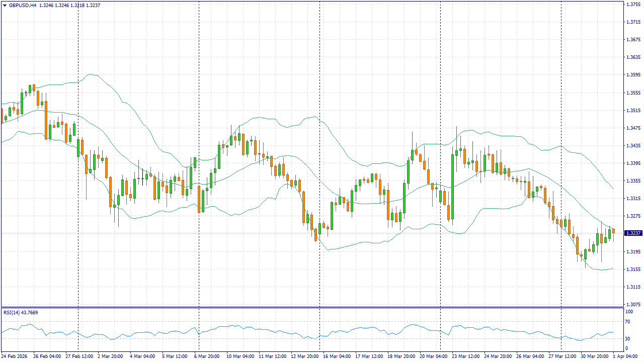
Task: Select the 12 Mar 20:00 time label
Action: (x=304, y=356)
